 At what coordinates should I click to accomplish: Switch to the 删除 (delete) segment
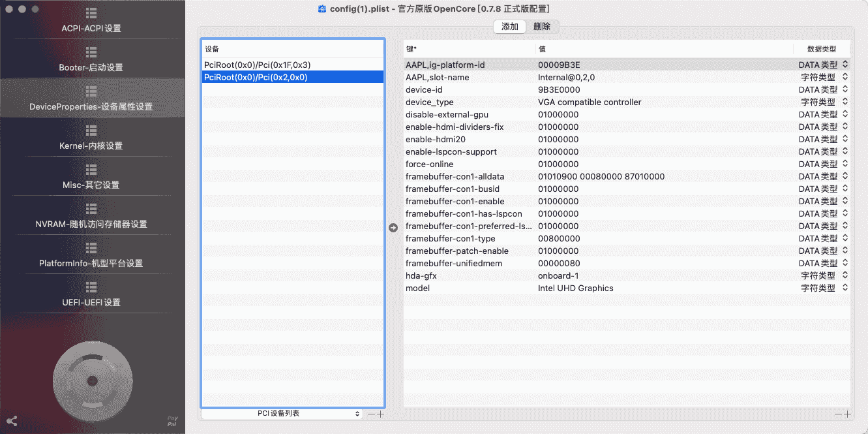pyautogui.click(x=542, y=27)
